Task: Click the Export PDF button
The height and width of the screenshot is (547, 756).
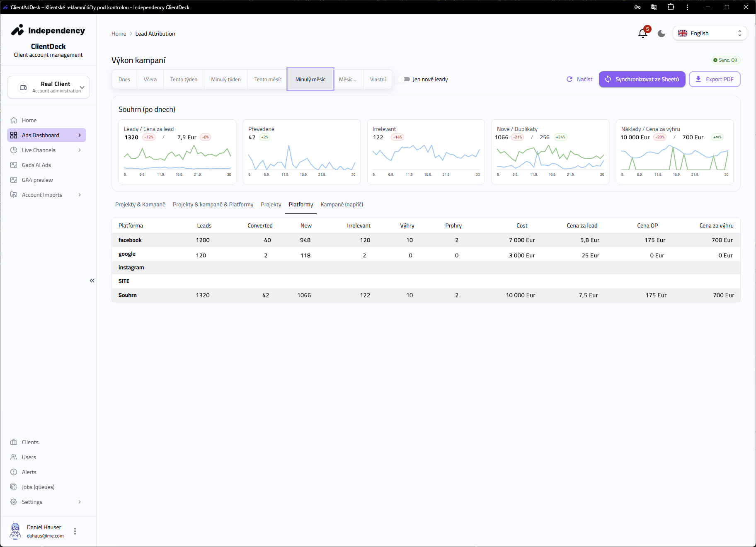Action: pos(714,79)
